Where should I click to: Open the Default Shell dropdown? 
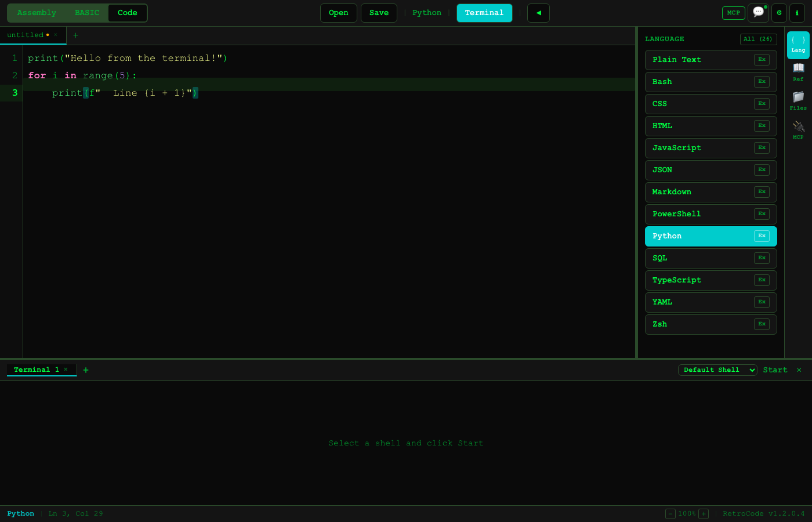click(717, 369)
